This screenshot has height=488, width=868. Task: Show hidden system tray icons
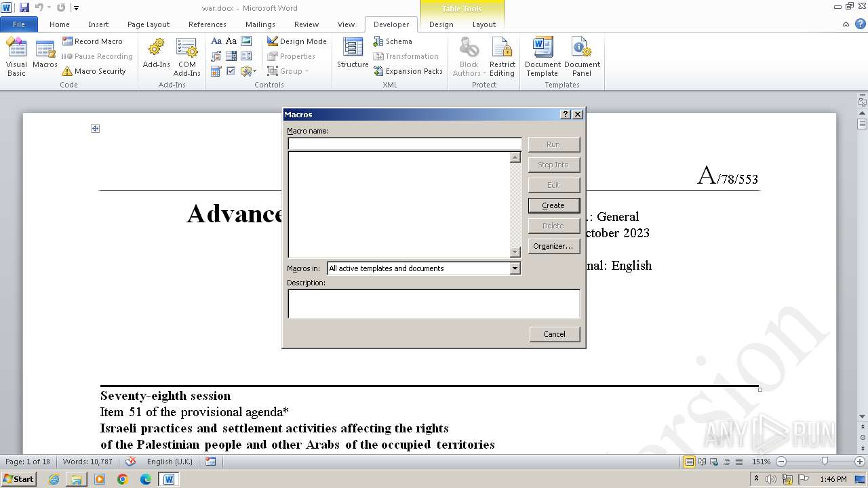(756, 479)
